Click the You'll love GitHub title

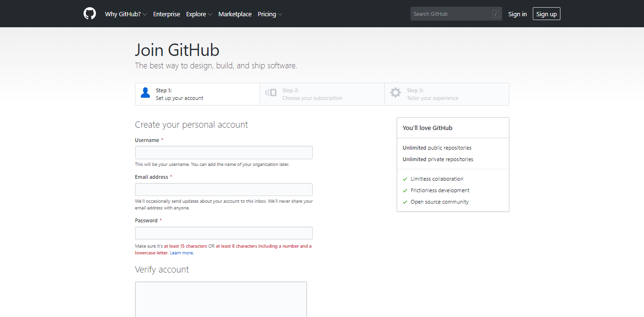pos(427,128)
